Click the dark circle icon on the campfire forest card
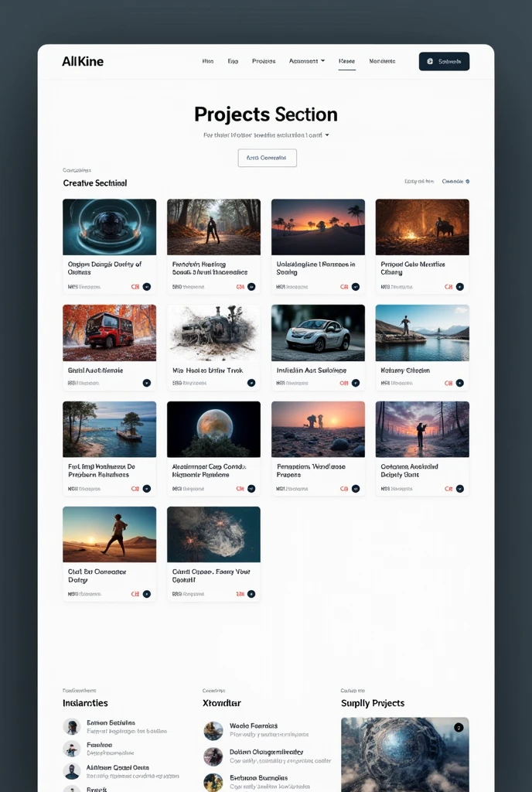This screenshot has width=532, height=792. point(460,286)
